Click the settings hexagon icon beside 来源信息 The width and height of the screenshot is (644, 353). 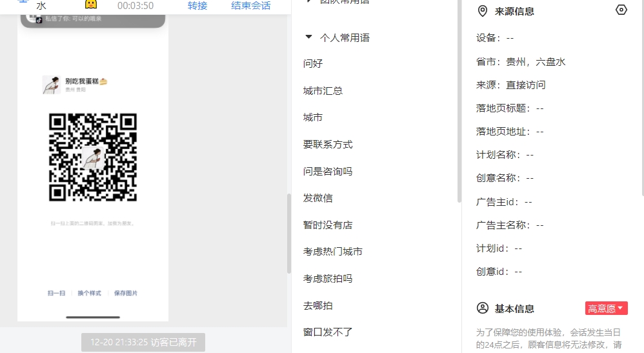[x=621, y=10]
